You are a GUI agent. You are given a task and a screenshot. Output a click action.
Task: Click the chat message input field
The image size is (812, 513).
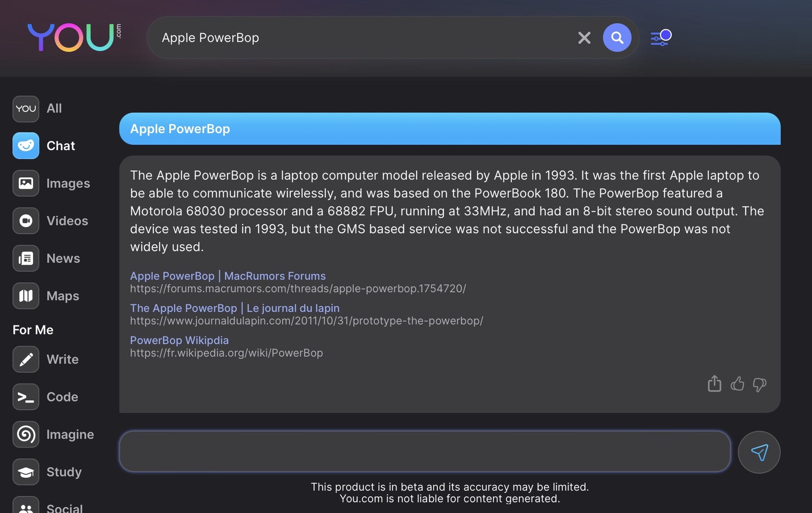point(424,452)
